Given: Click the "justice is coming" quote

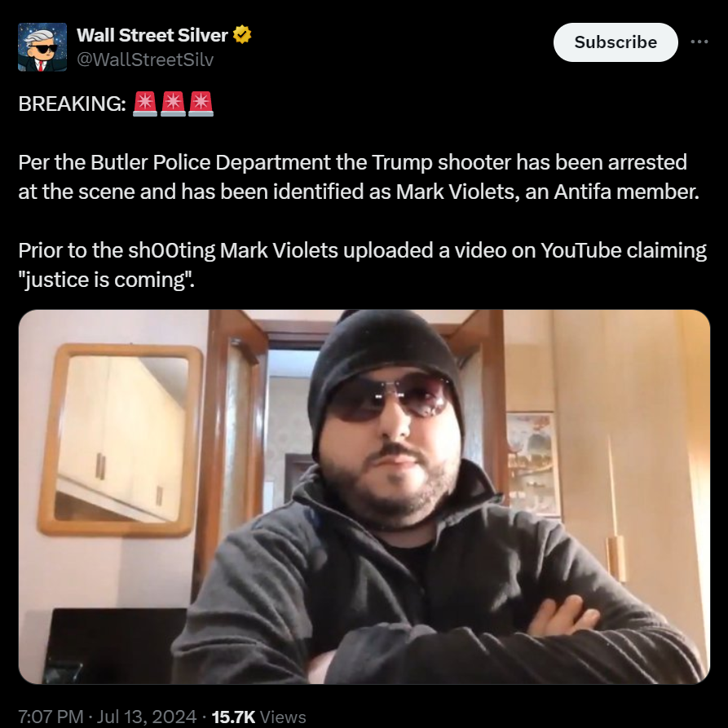Looking at the screenshot, I should coord(106,280).
